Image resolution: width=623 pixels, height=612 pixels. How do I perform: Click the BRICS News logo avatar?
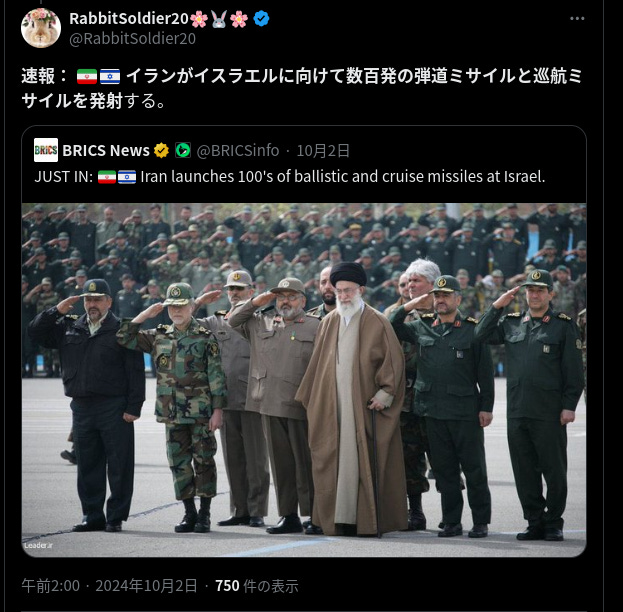46,150
